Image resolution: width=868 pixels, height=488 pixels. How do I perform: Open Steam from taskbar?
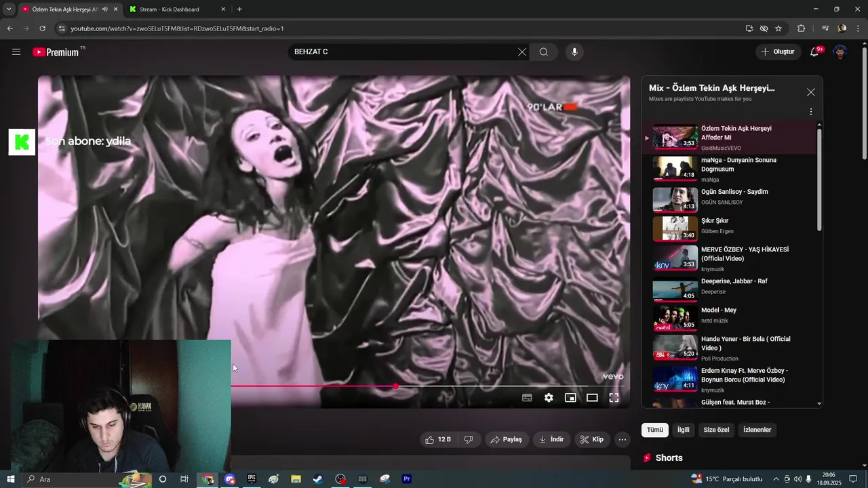[x=317, y=479]
